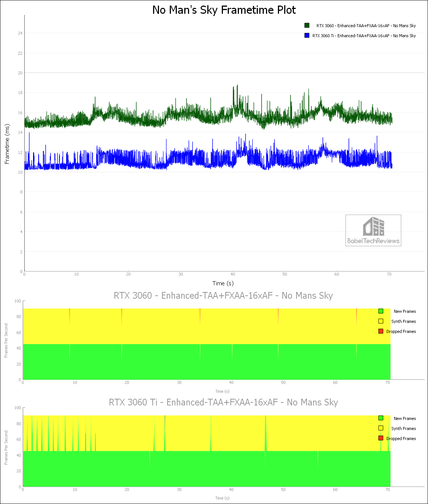Viewport: 428px width, 504px height.
Task: Select the RTX 3060 Ti frametime legend label
Action: tap(364, 36)
